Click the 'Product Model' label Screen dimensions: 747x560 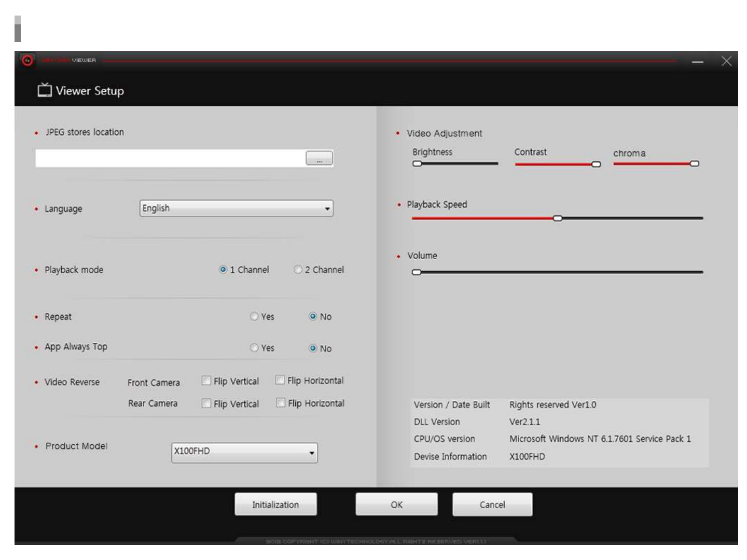tap(76, 446)
